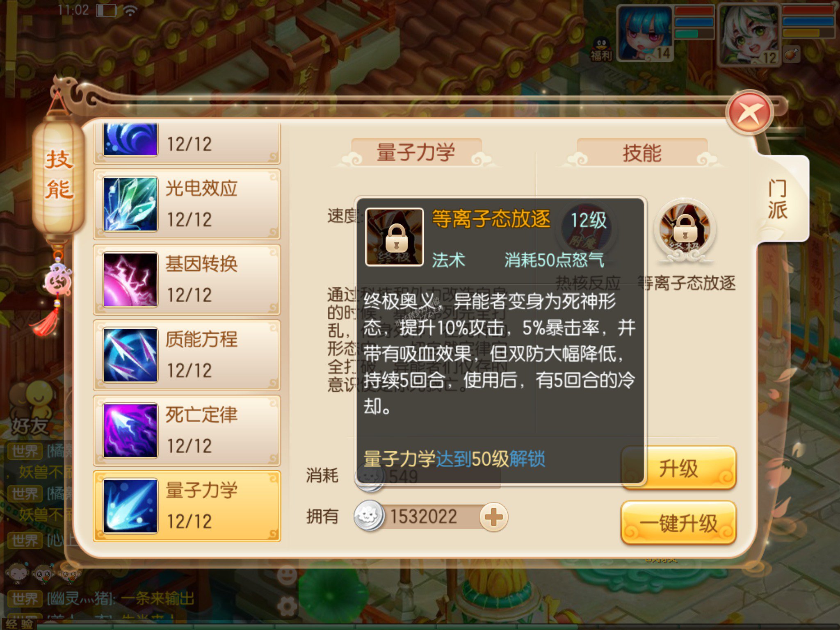Select the 基因转换 skill icon

pos(130,279)
